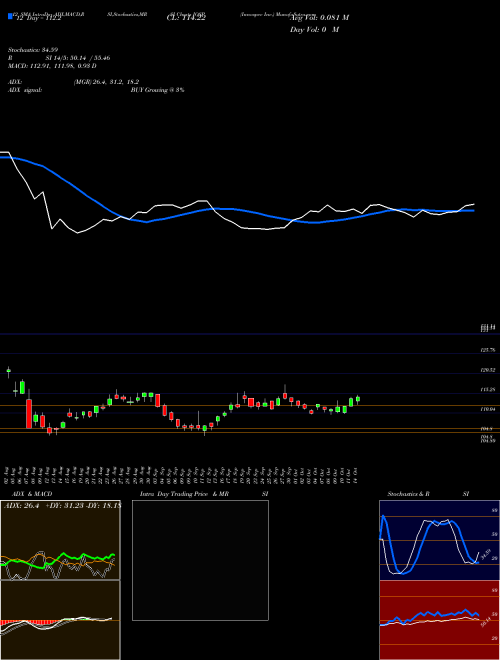500x660 pixels.
Task: Click the 'BUY Growing @ 3%' signal text
Action: point(157,90)
